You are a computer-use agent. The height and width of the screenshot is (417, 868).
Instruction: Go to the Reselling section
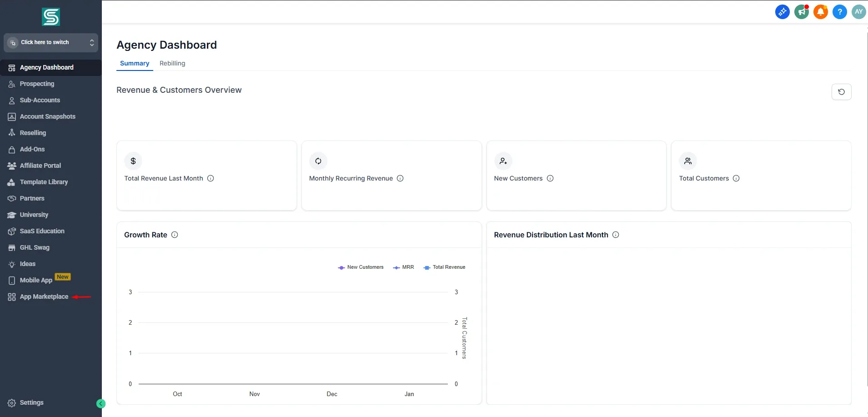pyautogui.click(x=33, y=132)
